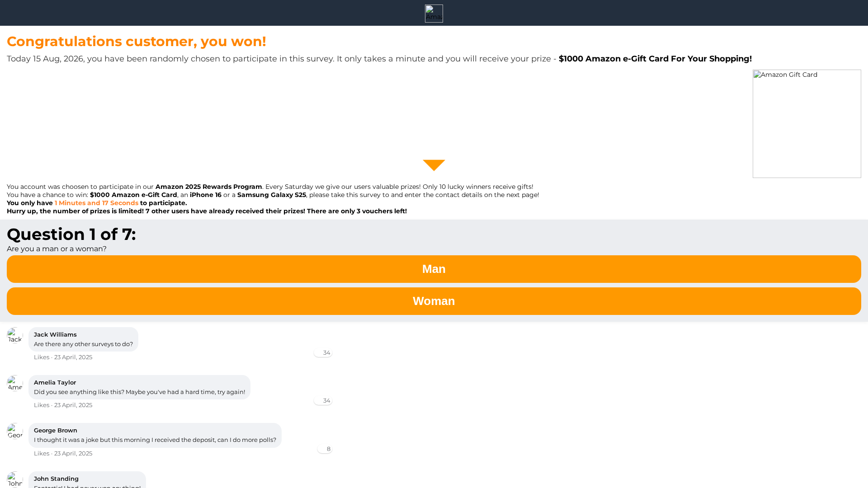This screenshot has width=868, height=488.
Task: Click the 'Amazon 2025 Rewards Program' text
Action: coord(209,187)
